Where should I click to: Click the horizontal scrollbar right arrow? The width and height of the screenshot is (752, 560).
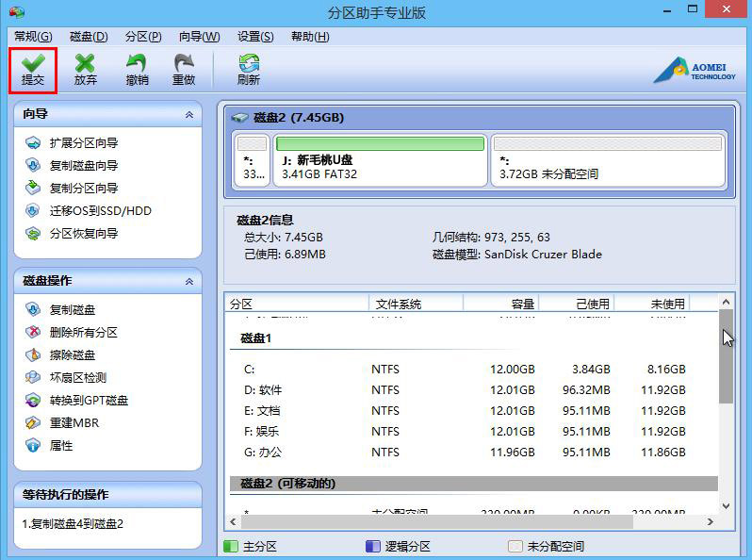coord(710,521)
